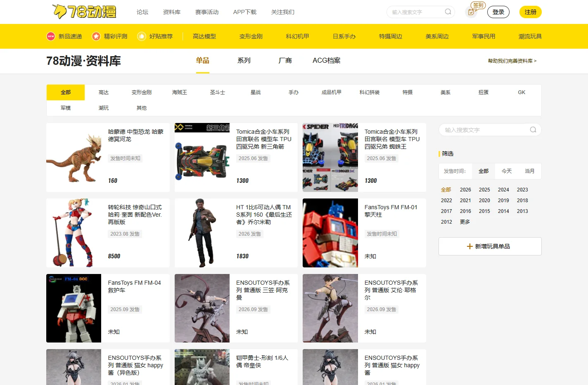Click the top search magnifier icon

coord(448,12)
